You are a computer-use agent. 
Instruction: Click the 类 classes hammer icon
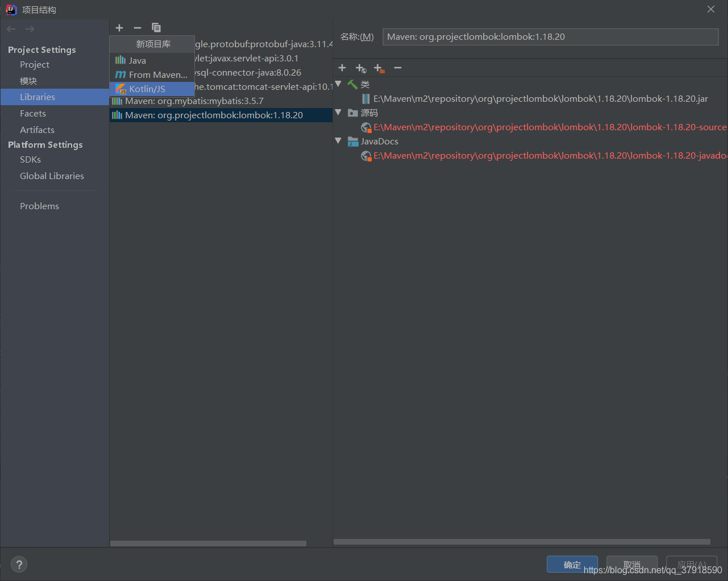[353, 85]
